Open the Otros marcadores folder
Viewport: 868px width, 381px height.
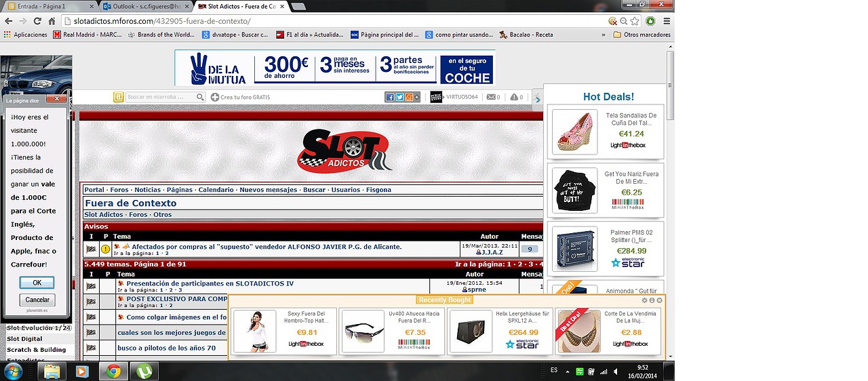[x=642, y=35]
